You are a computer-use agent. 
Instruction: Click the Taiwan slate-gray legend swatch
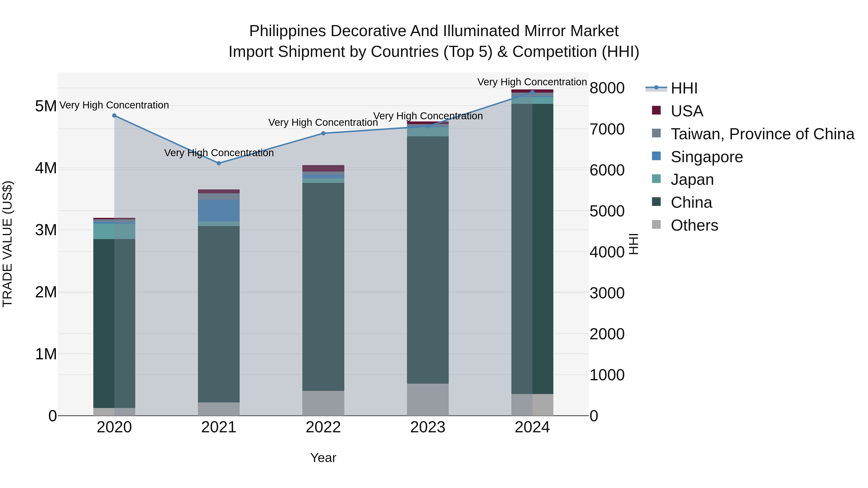[x=656, y=133]
